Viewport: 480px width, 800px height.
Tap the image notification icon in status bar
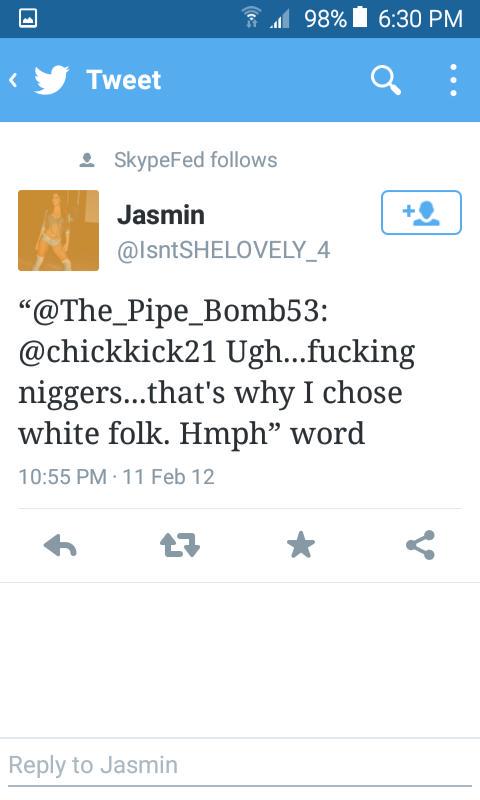[28, 18]
